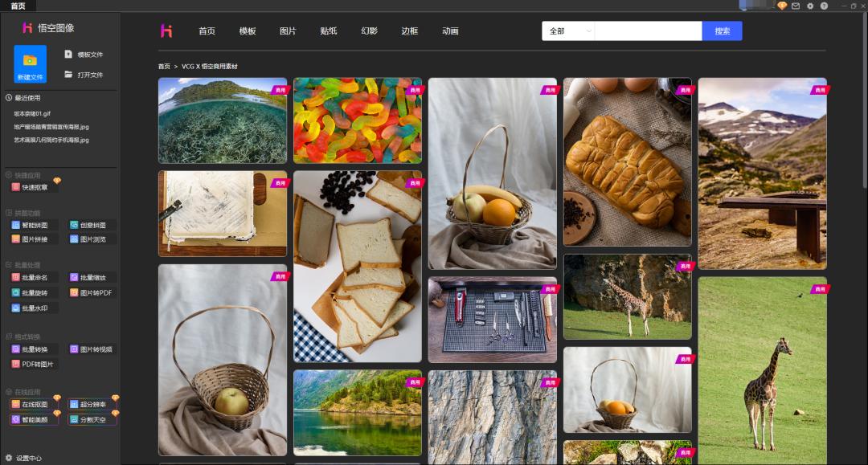Go to the 边框 borders section

pyautogui.click(x=410, y=31)
